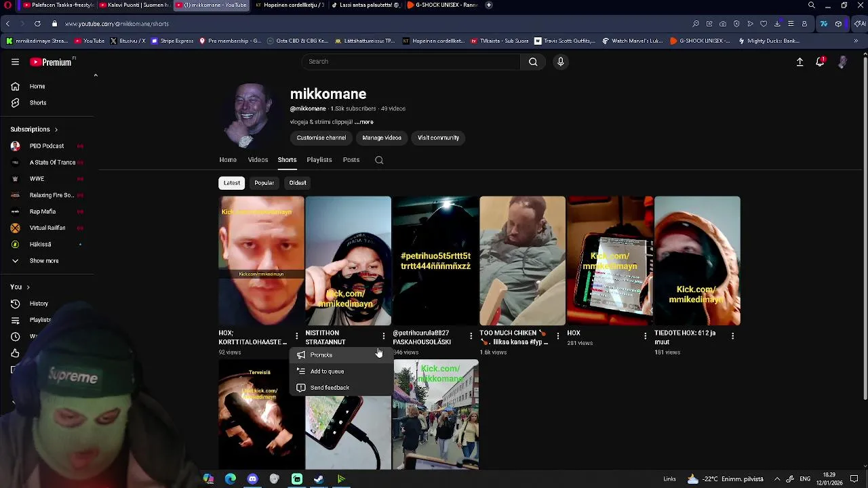Open the YouTube hamburger guide menu

click(15, 62)
